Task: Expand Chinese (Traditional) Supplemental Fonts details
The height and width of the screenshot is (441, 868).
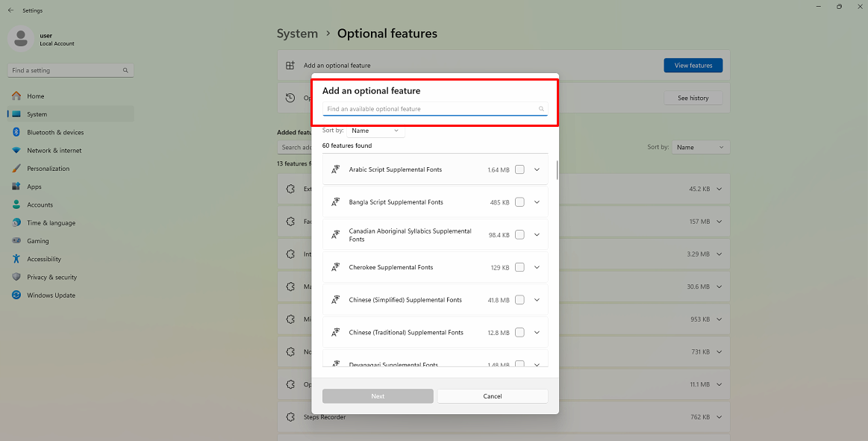Action: point(537,333)
